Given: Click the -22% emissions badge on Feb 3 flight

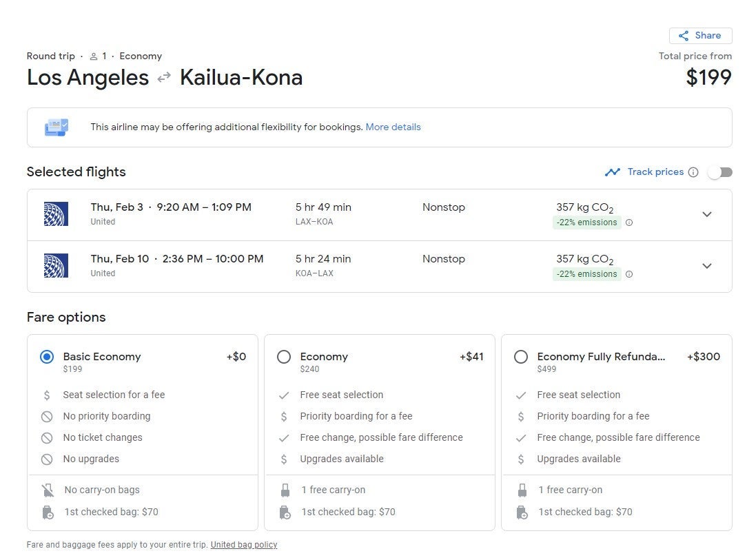Looking at the screenshot, I should (586, 222).
